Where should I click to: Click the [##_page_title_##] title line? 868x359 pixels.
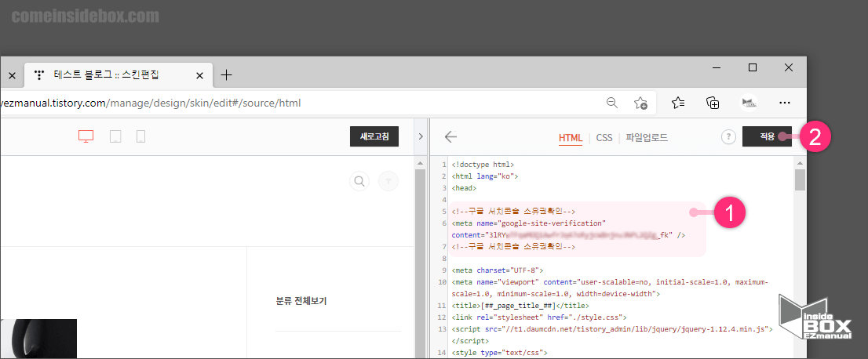pos(520,306)
